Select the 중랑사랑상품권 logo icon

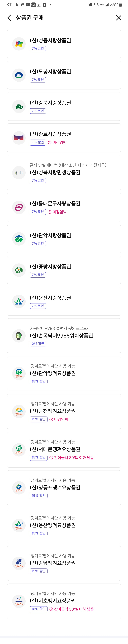19,270
